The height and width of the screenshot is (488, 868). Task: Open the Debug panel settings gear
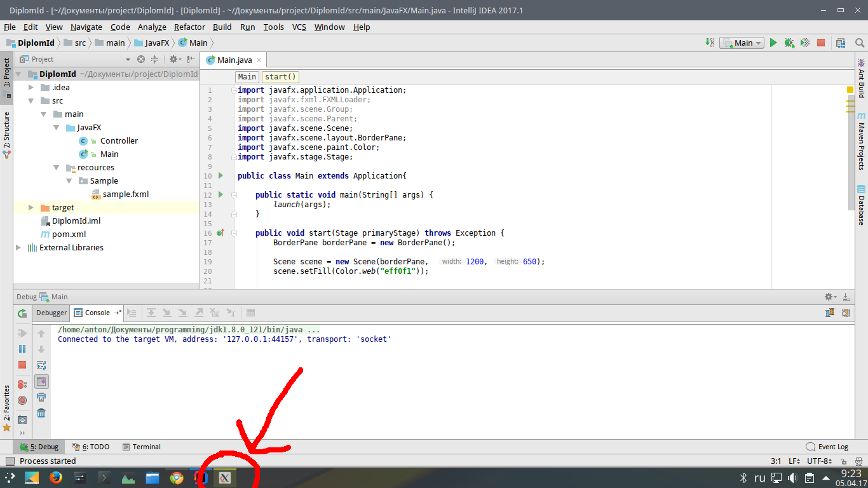tap(830, 297)
